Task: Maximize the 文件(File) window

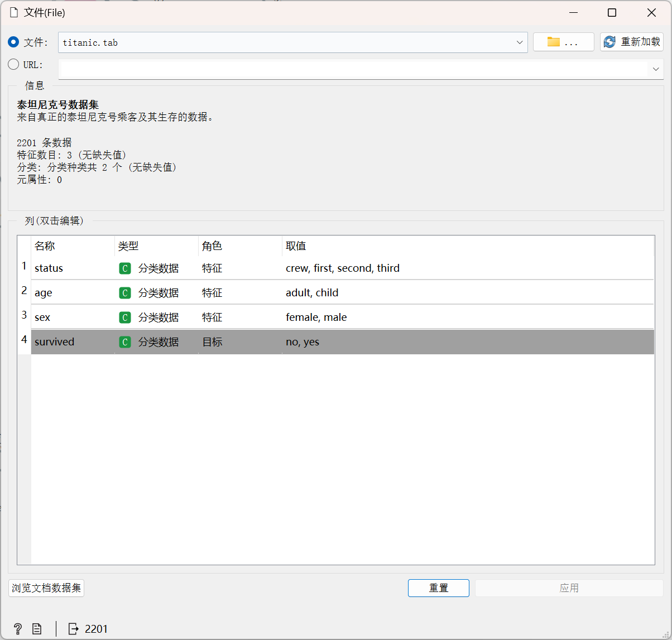Action: click(612, 12)
